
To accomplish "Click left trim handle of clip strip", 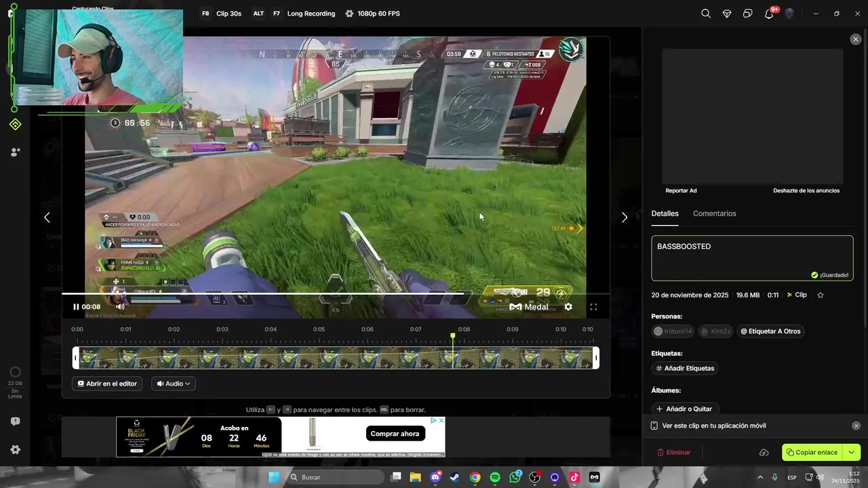I will 76,358.
